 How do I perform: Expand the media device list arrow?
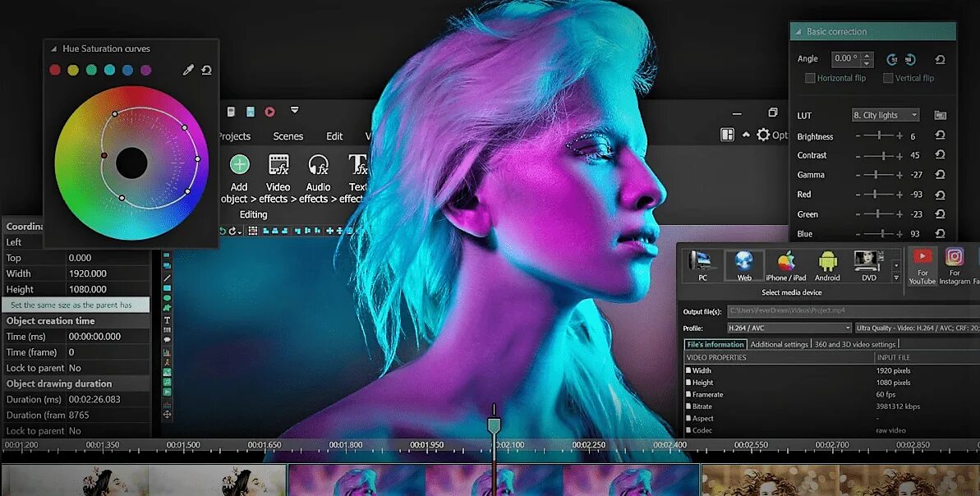[895, 278]
